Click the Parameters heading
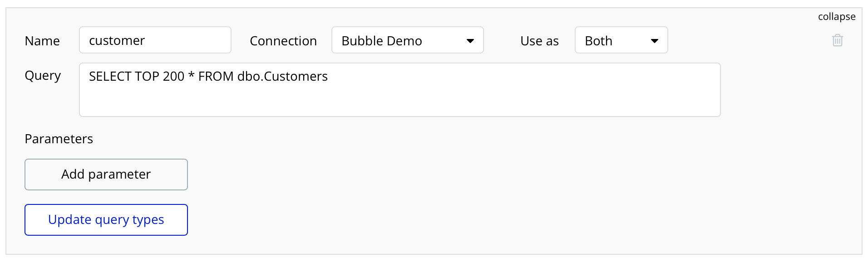 (59, 139)
